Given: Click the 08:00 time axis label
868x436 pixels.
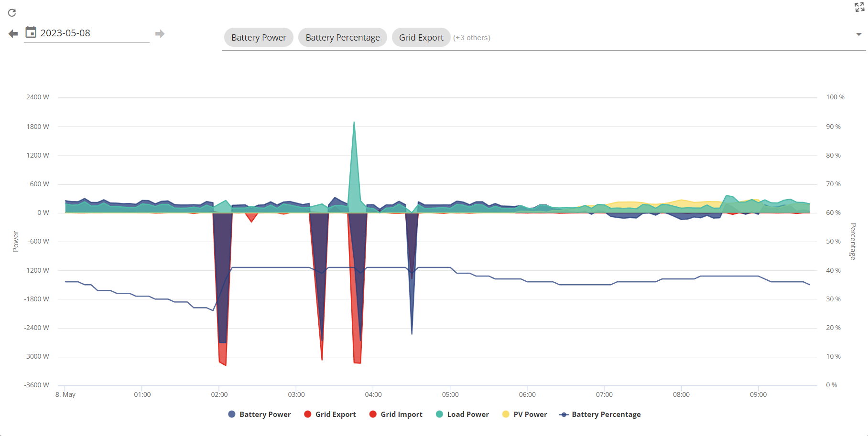Looking at the screenshot, I should [681, 394].
